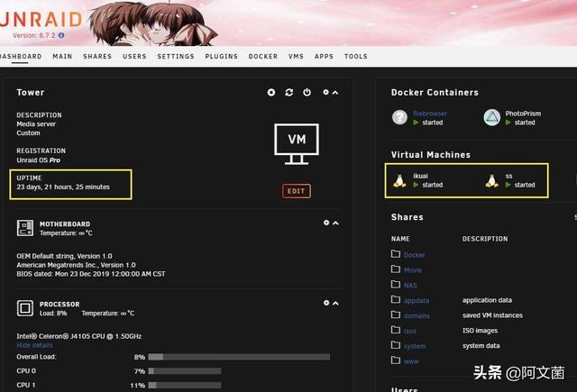Click the folder icon beside appdata share
This screenshot has height=392, width=577.
click(x=396, y=299)
